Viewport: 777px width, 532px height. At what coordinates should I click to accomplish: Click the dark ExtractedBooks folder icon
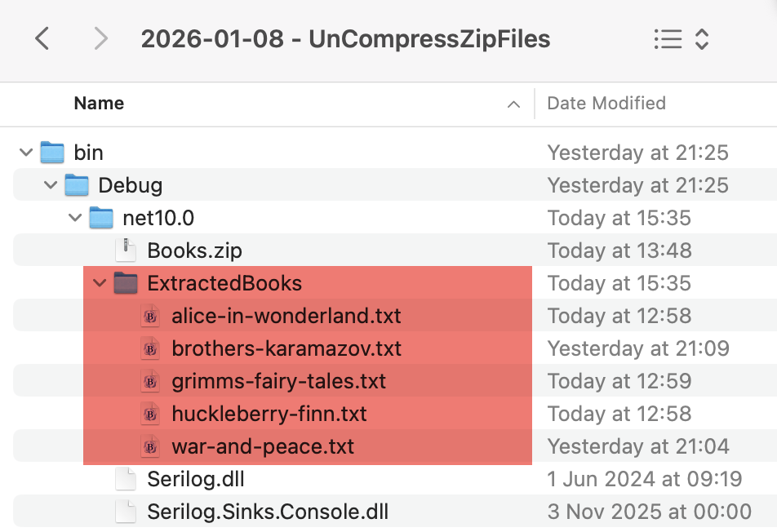[125, 282]
